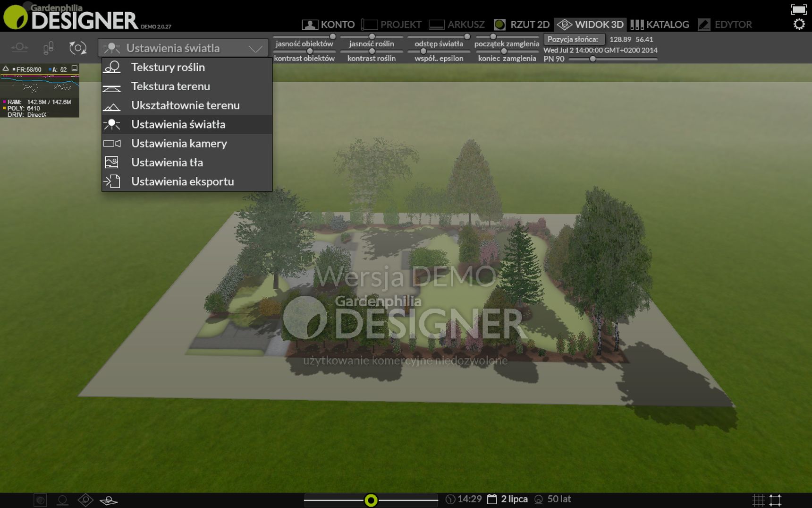Click the triangle icon in the stats panel
The image size is (812, 508).
[6, 69]
